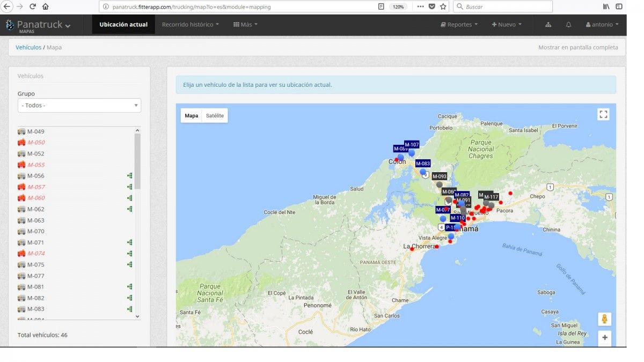Select vehicle M-075 in the list
Viewport: 644px width, 362px height.
(x=36, y=264)
